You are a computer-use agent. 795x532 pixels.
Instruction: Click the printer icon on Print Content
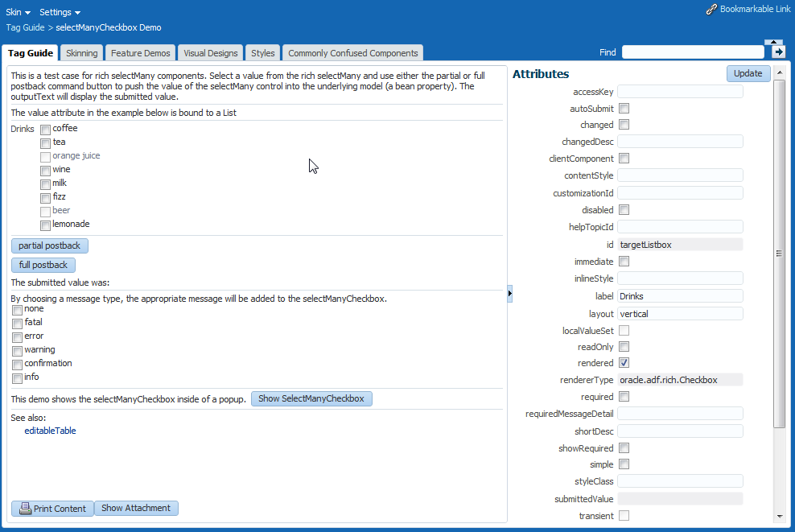click(x=25, y=509)
